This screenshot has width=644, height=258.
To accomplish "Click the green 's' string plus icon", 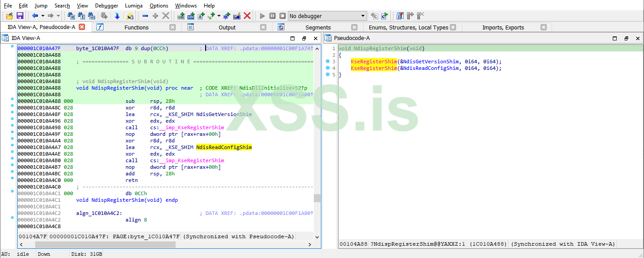I will (x=212, y=16).
